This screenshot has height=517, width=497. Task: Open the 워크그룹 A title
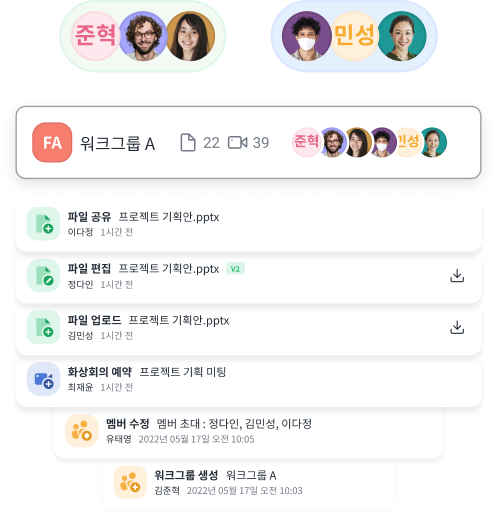tap(118, 144)
